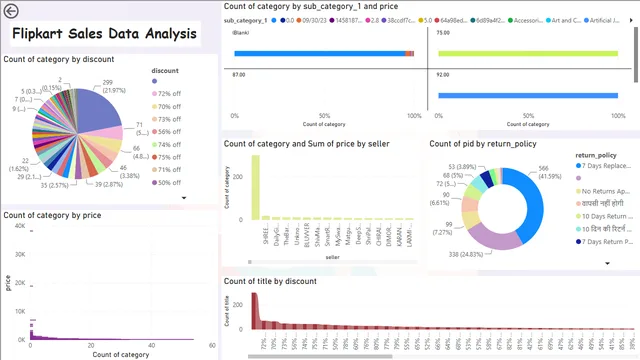640x360 pixels.
Task: Select 50% off legend entry
Action: pyautogui.click(x=167, y=182)
